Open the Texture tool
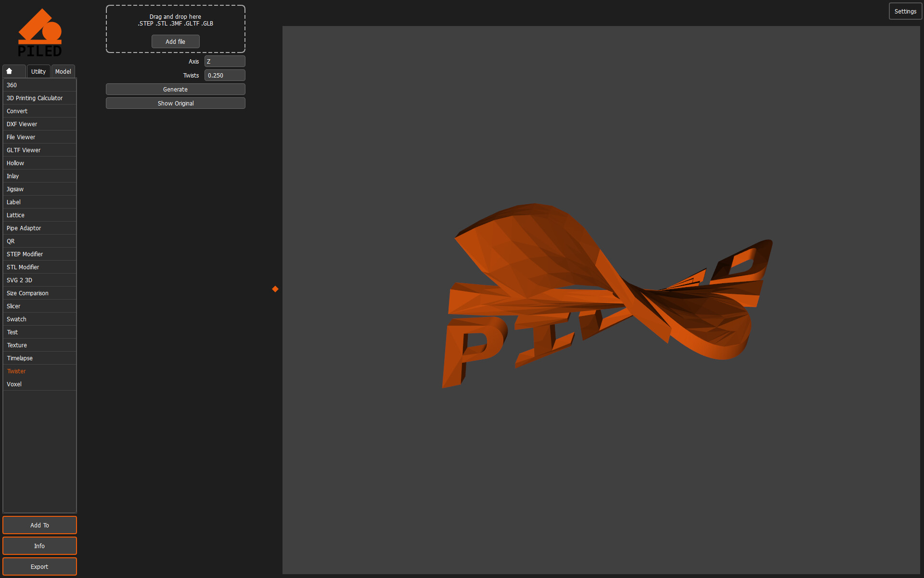 click(39, 345)
